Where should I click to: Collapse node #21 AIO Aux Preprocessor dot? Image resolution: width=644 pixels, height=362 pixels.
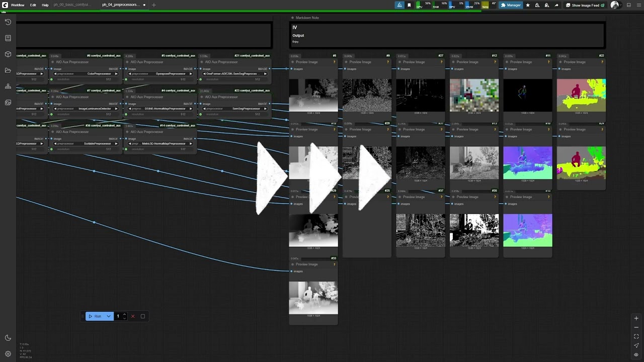click(201, 62)
